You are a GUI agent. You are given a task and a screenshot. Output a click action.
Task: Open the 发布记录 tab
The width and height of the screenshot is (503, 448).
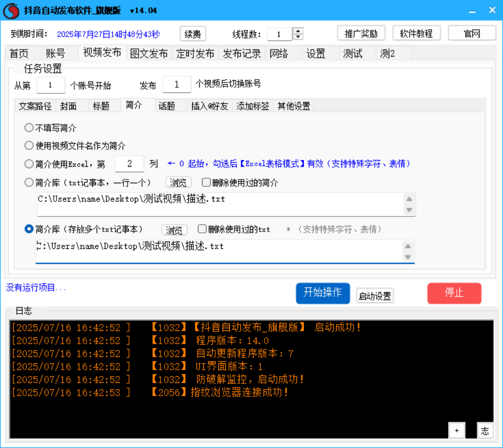(242, 53)
